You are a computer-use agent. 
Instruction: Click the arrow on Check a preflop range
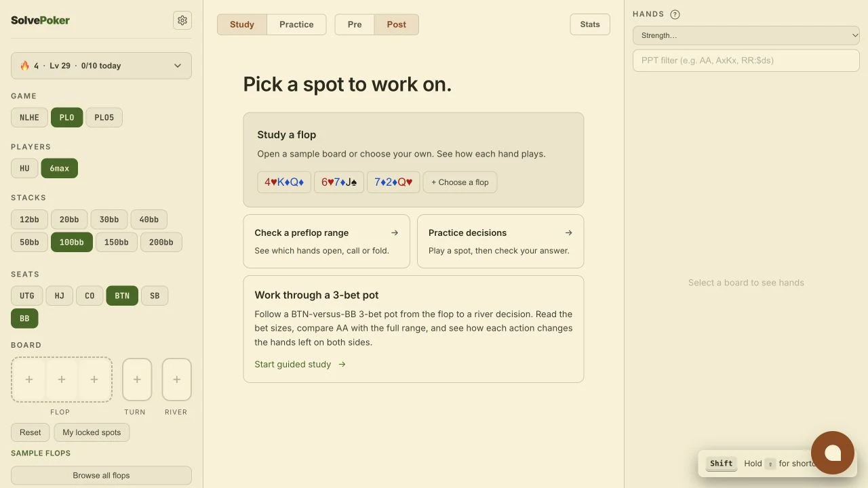point(395,232)
